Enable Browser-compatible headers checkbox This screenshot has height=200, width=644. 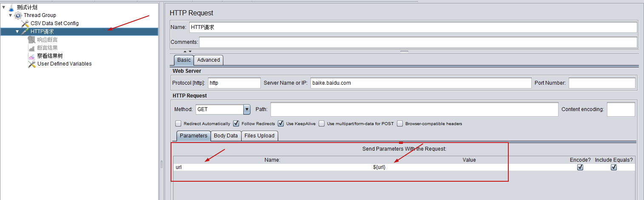coord(400,124)
